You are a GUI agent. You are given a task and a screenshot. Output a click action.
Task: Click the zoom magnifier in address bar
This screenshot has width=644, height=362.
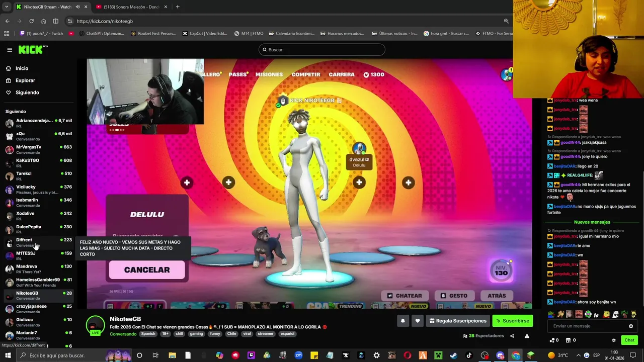click(506, 21)
